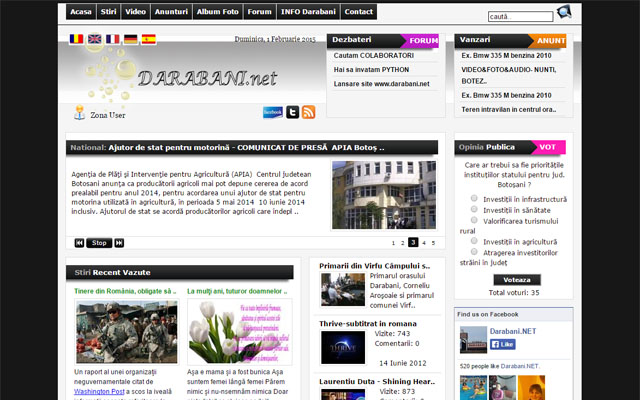Select the Spanish flag language icon

149,39
